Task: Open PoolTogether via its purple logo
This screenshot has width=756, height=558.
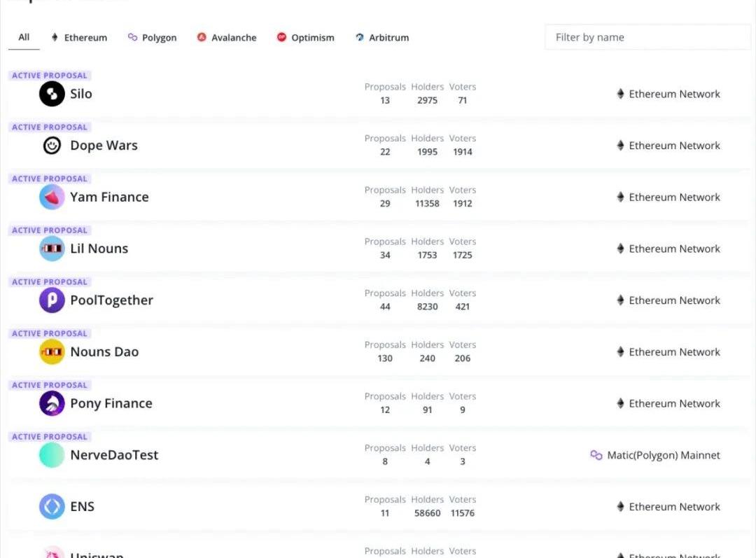Action: tap(52, 300)
